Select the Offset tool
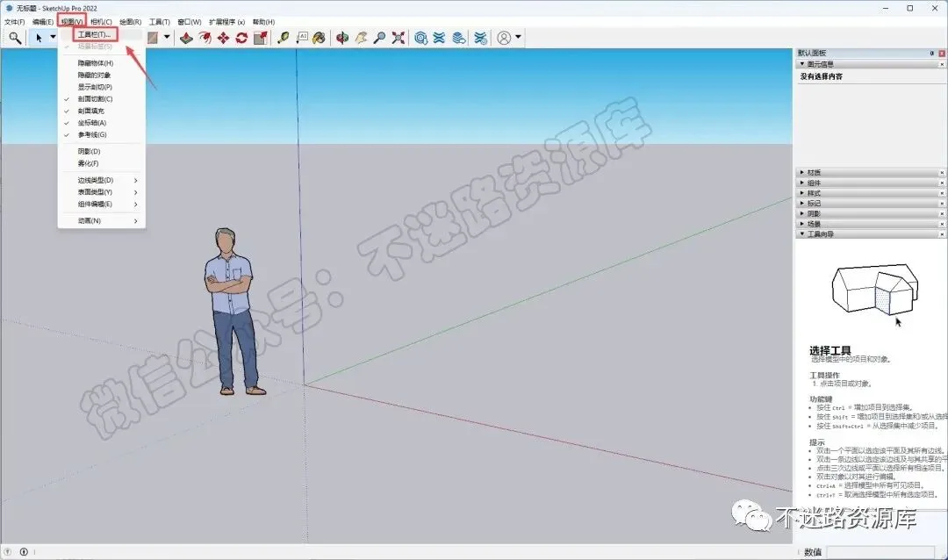This screenshot has height=560, width=948. (205, 38)
